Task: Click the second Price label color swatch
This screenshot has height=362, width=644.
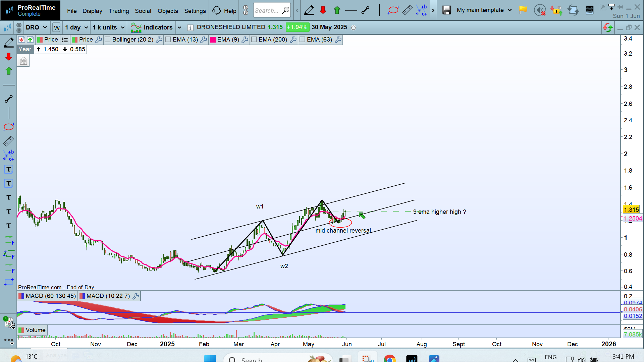Action: [x=74, y=40]
